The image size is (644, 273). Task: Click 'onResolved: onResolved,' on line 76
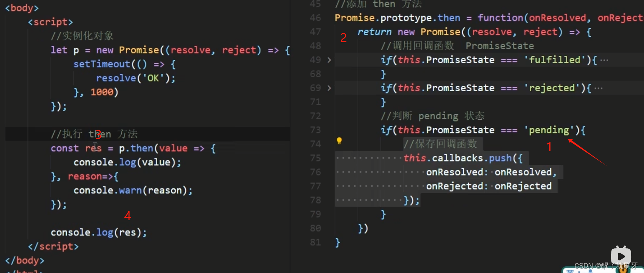click(x=491, y=172)
